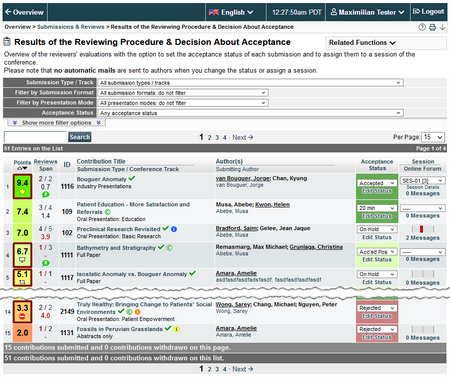Viewport: 450px width, 377px height.
Task: Open the empty session dropdown for submission 109
Action: [422, 208]
